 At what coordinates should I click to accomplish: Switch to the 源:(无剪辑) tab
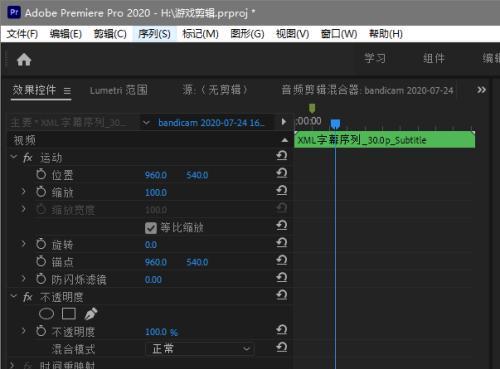[x=215, y=90]
